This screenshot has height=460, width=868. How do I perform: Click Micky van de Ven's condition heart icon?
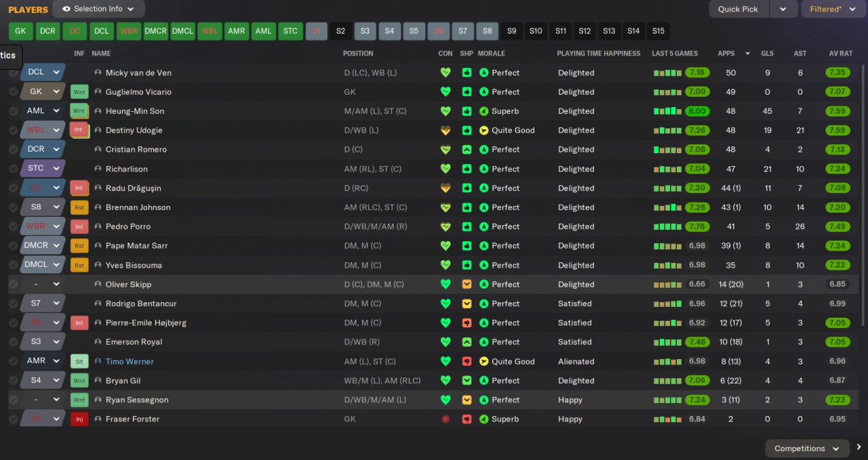(x=446, y=72)
